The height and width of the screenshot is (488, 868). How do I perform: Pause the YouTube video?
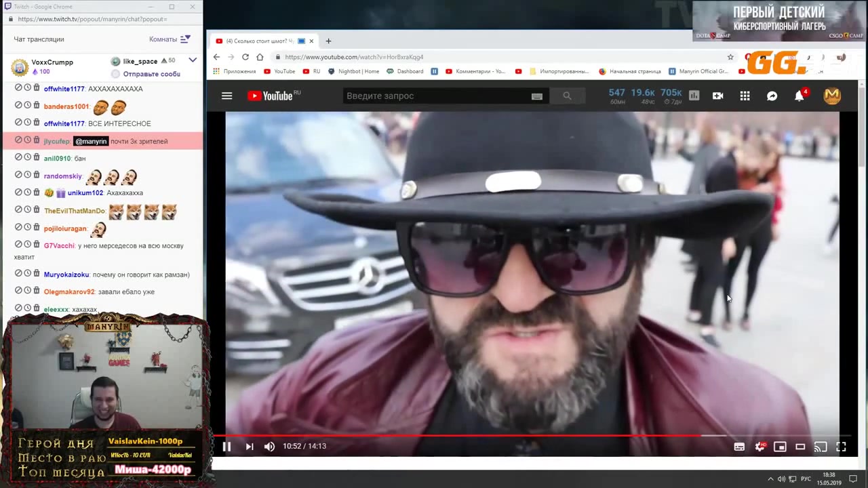tap(226, 446)
